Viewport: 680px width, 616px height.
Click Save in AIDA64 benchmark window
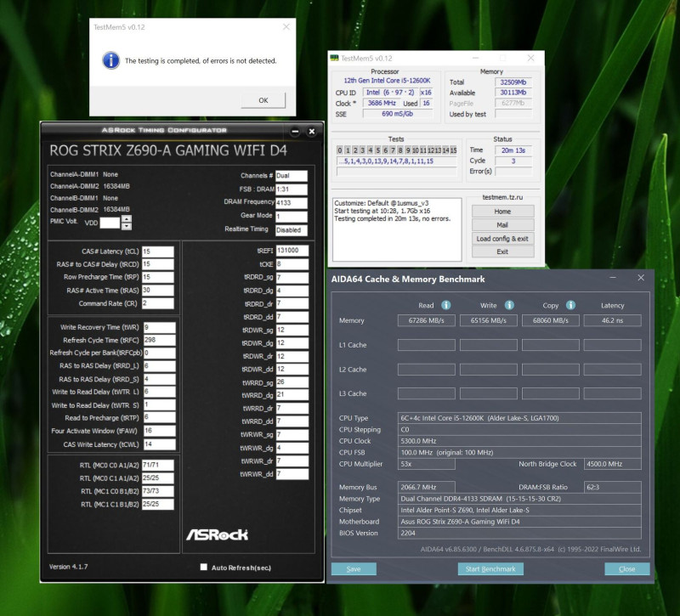click(x=354, y=568)
